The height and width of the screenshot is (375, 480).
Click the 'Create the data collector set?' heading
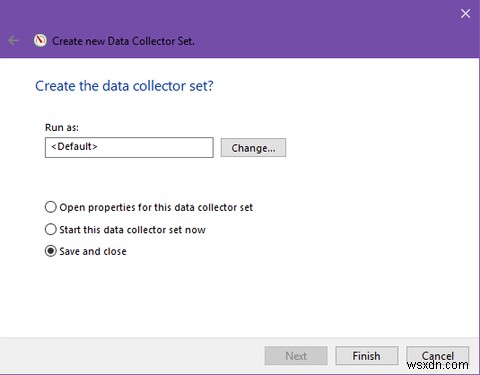pos(124,86)
